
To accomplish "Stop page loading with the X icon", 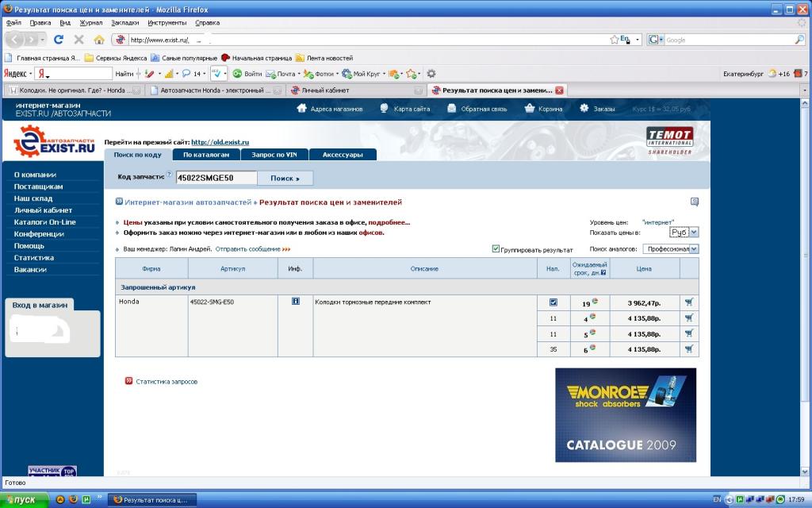I will pyautogui.click(x=79, y=40).
